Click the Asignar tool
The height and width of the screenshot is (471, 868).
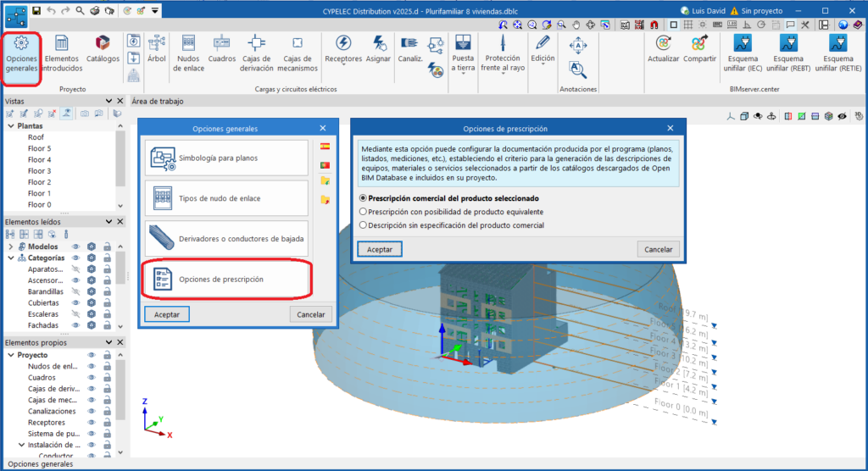tap(378, 50)
